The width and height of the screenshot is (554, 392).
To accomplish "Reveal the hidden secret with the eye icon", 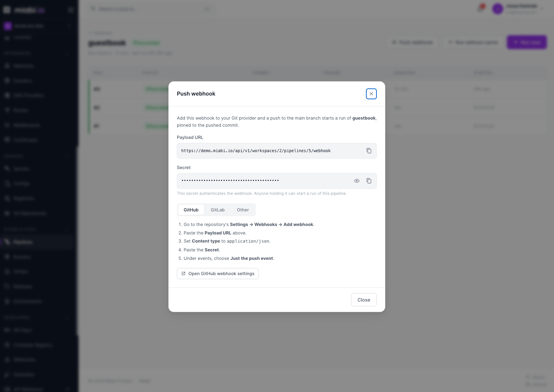I will (357, 181).
